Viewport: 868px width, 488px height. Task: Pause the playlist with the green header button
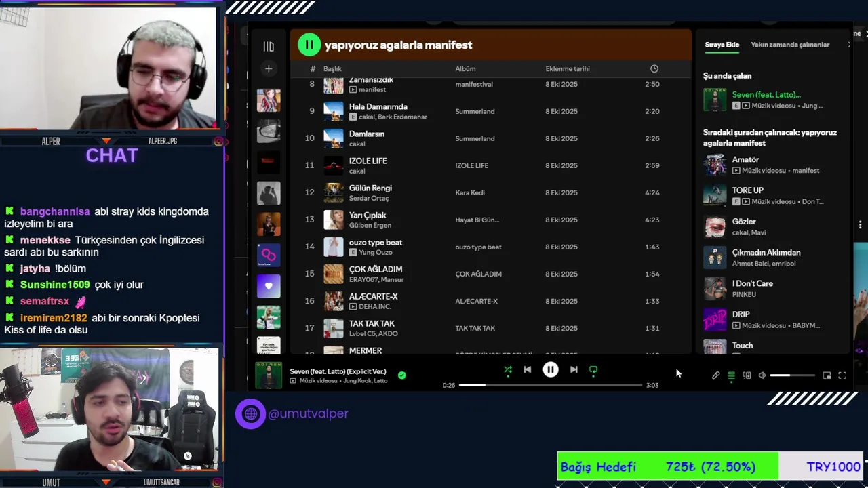(x=309, y=45)
